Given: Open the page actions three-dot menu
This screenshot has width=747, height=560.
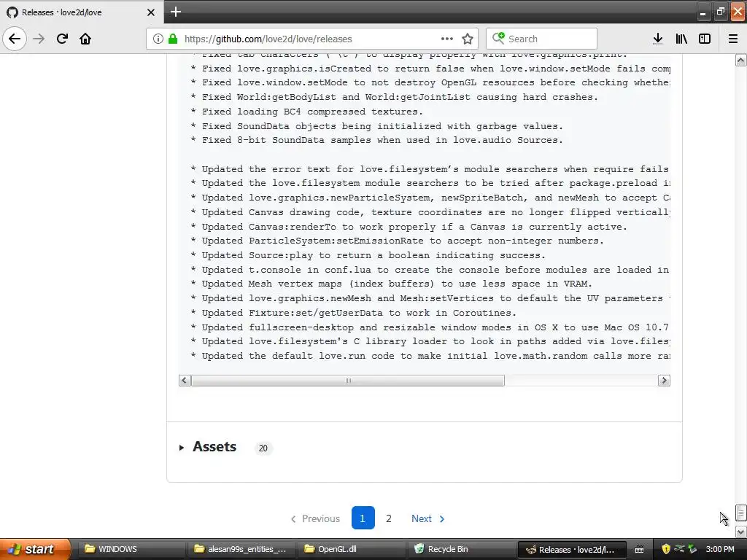Looking at the screenshot, I should 447,39.
